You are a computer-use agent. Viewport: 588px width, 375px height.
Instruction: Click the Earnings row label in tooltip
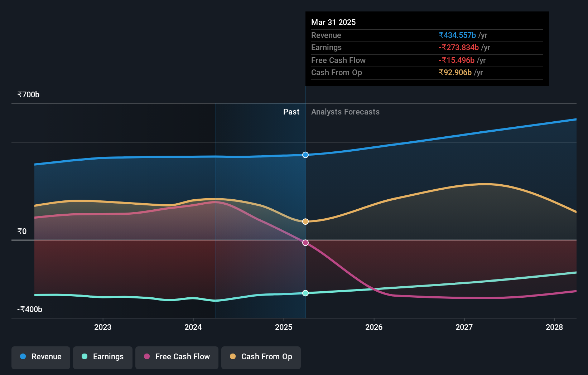(x=326, y=48)
